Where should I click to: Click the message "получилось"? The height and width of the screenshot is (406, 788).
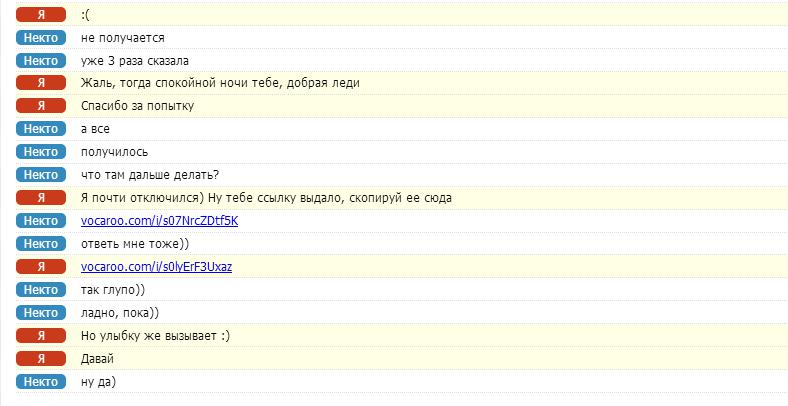(x=114, y=152)
